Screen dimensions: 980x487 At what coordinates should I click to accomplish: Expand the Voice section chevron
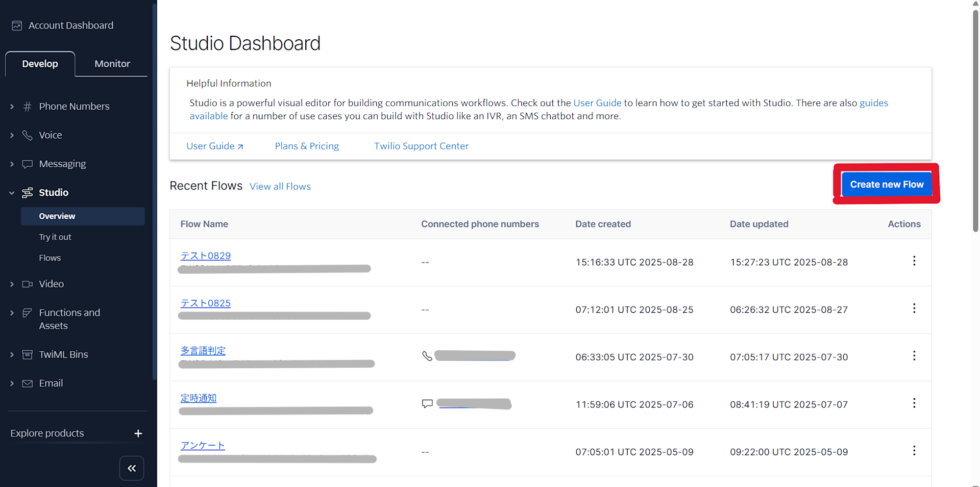(x=12, y=135)
